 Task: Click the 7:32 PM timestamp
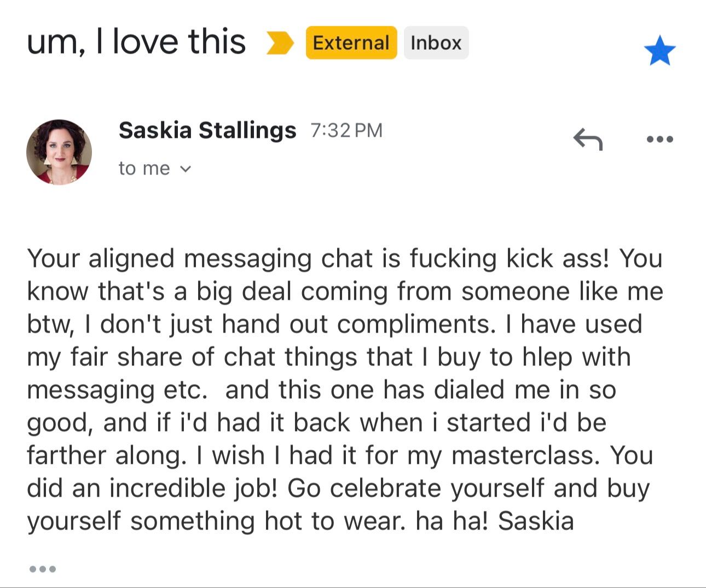click(x=346, y=130)
